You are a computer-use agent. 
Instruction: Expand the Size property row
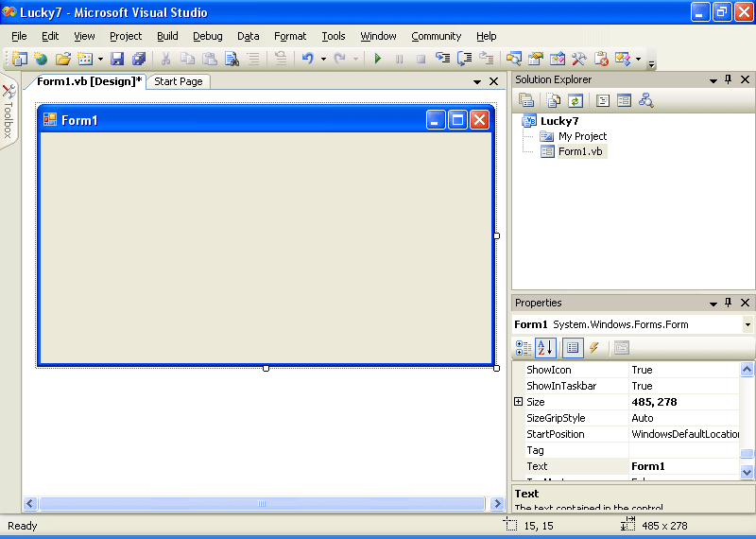[518, 402]
